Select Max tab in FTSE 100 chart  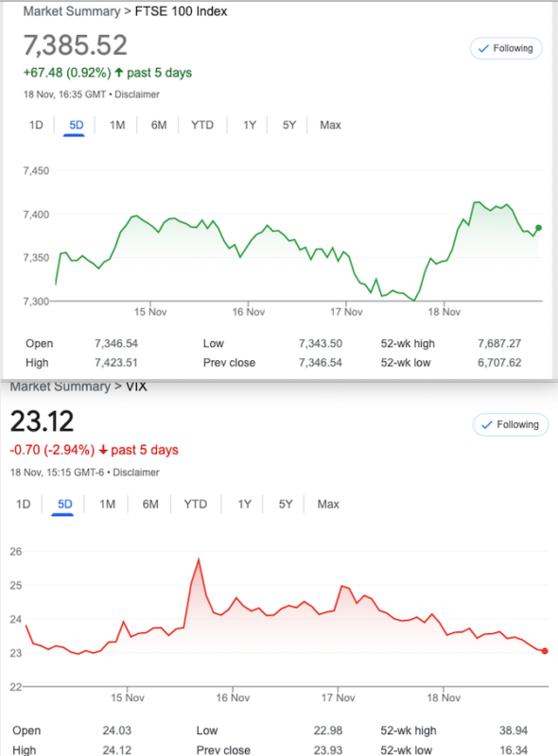pos(330,126)
